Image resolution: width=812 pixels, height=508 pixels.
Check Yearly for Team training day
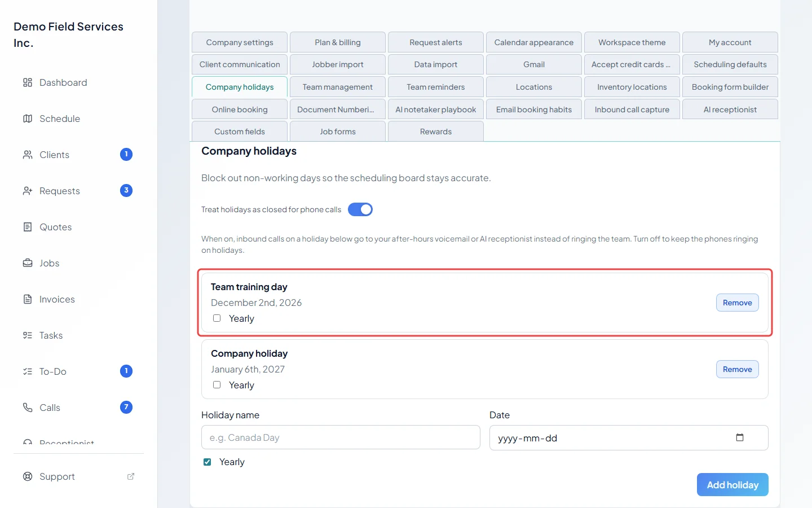[217, 318]
